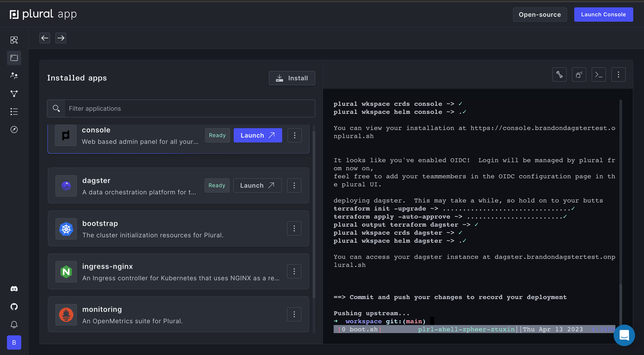Viewport: 644px width, 355px height.
Task: Click the Launch Console button
Action: [x=604, y=14]
